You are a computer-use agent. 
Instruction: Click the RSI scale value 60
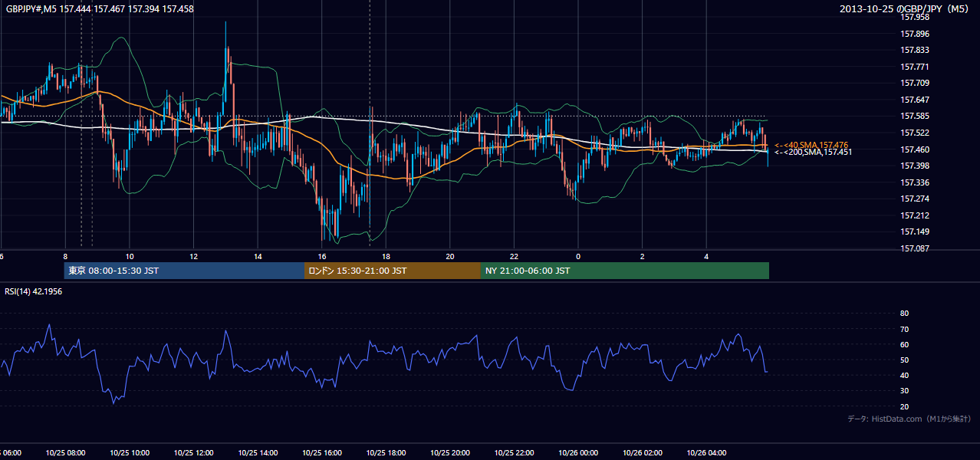(904, 344)
